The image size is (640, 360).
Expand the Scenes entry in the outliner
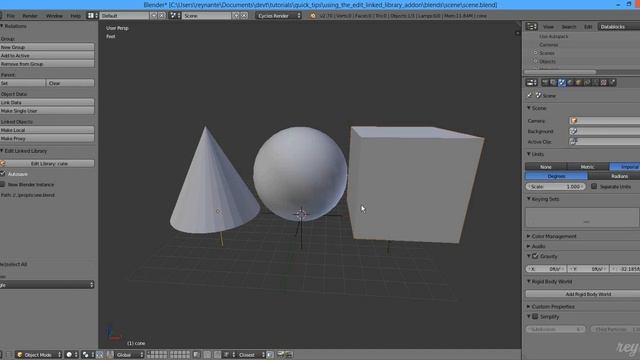536,53
